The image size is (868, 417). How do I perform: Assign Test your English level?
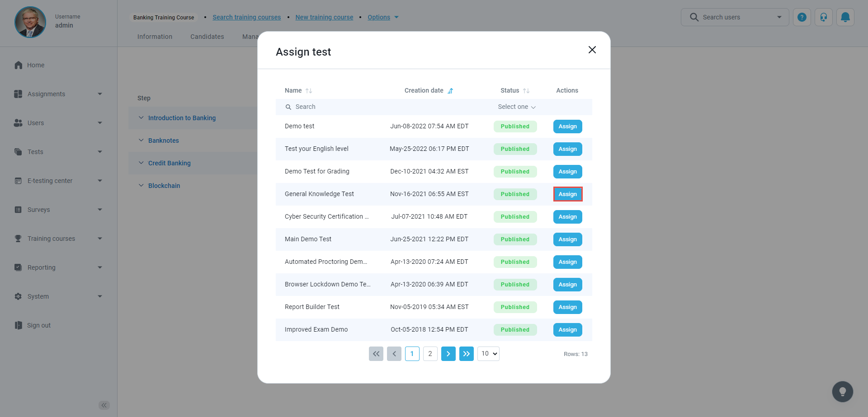coord(568,149)
